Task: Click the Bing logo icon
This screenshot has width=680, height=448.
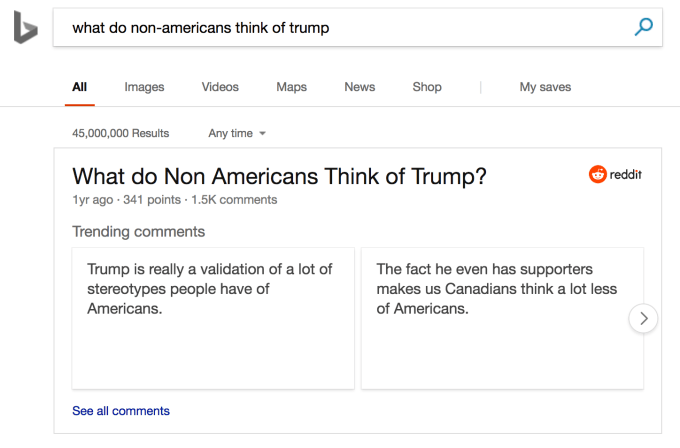Action: point(25,28)
